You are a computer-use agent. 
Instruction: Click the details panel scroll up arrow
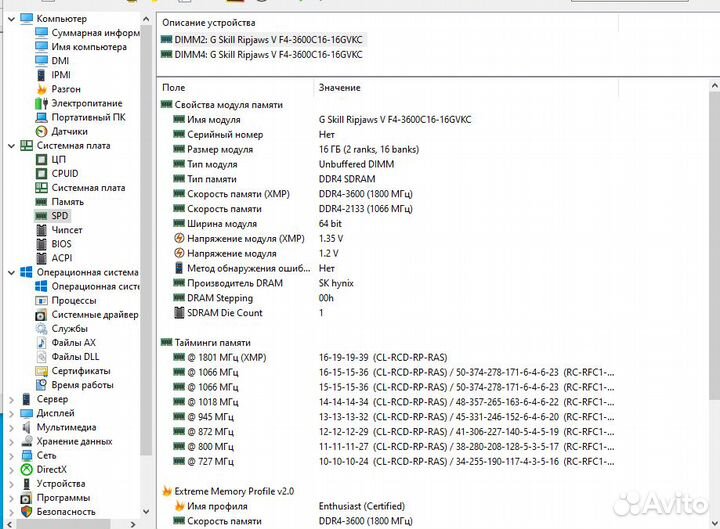click(714, 86)
